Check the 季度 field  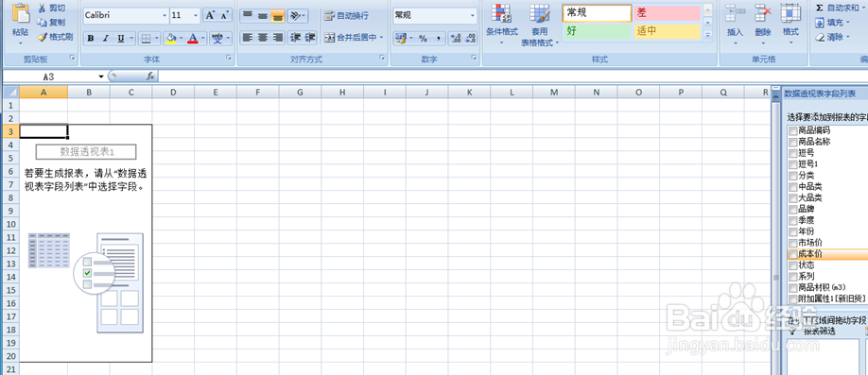793,220
